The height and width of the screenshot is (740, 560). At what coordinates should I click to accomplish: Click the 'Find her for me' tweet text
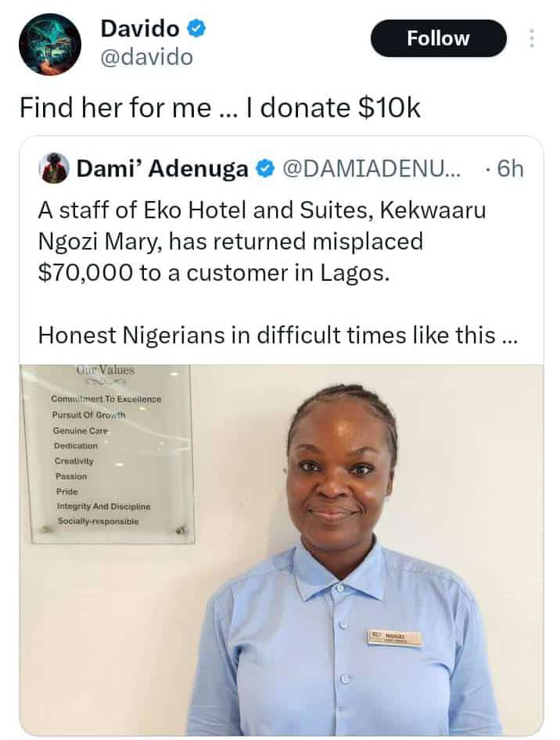coord(220,108)
